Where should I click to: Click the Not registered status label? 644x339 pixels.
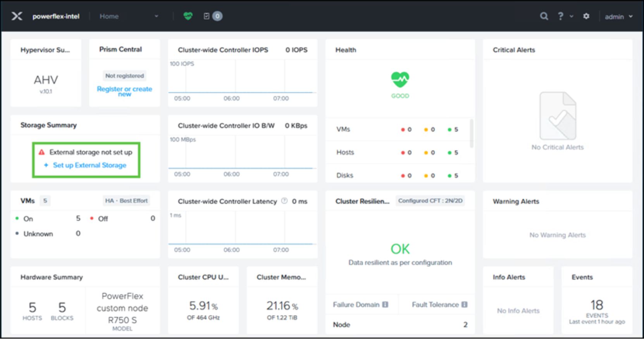(x=124, y=76)
